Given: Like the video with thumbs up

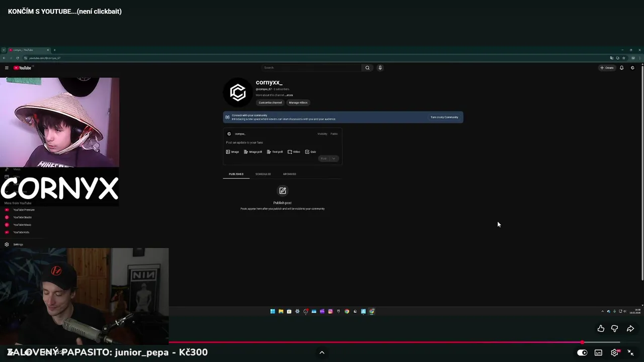Looking at the screenshot, I should coord(601,328).
